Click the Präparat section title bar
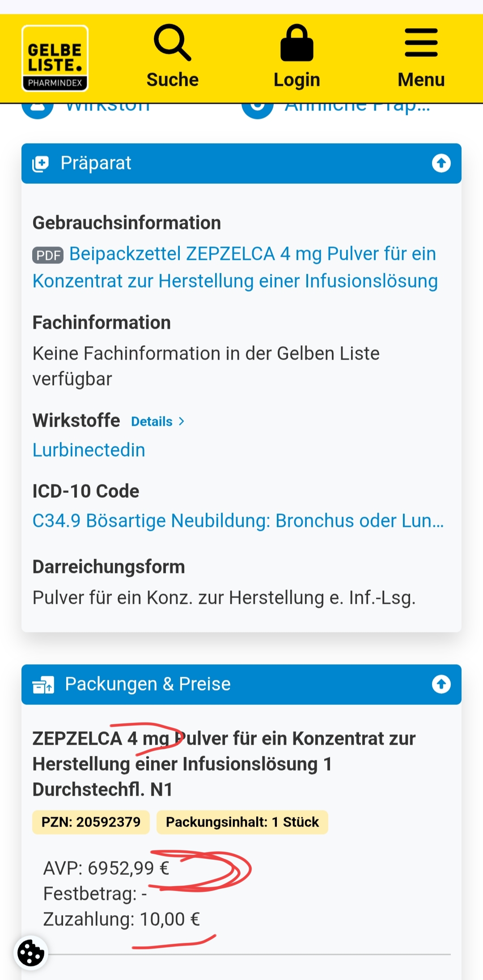The image size is (483, 980). click(241, 163)
